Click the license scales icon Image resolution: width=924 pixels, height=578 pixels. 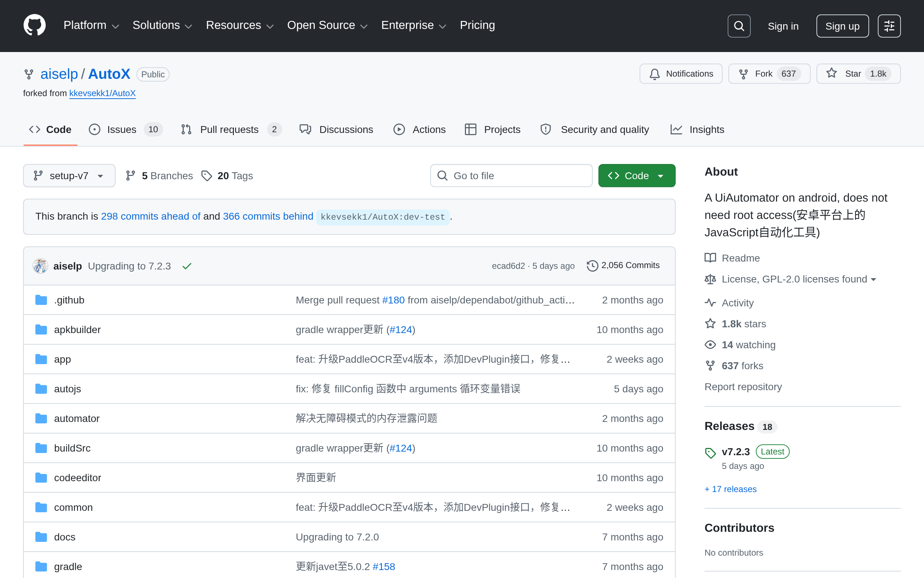point(710,279)
